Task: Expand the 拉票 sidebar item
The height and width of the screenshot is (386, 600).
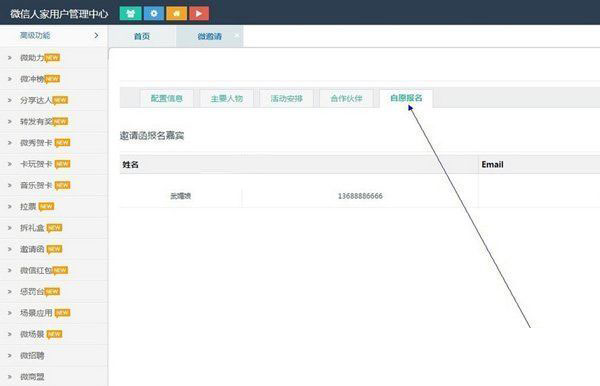Action: [x=54, y=207]
